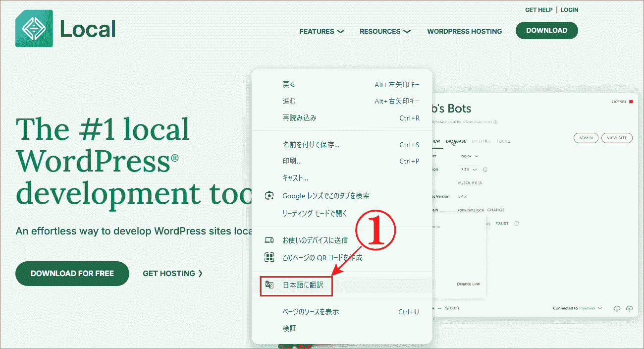Viewport: 644px width, 349px height.
Task: Click the VIEW SITE button
Action: tap(617, 138)
